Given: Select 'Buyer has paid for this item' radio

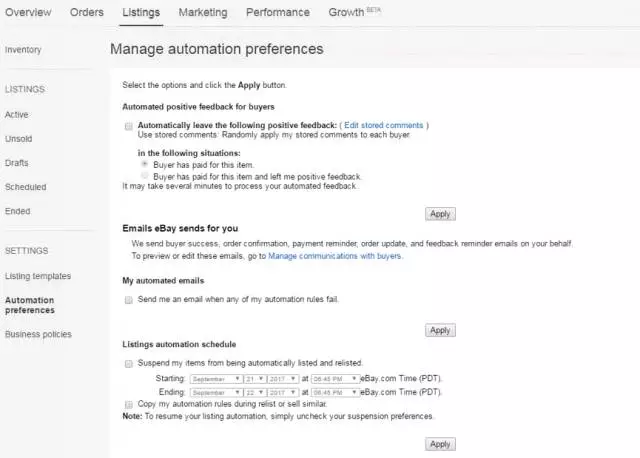Looking at the screenshot, I should click(x=144, y=164).
